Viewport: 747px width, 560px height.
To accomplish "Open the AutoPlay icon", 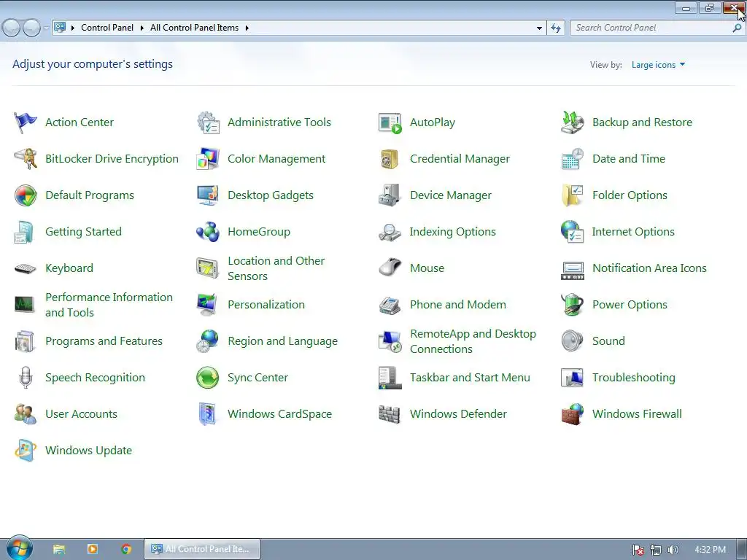I will [x=390, y=122].
